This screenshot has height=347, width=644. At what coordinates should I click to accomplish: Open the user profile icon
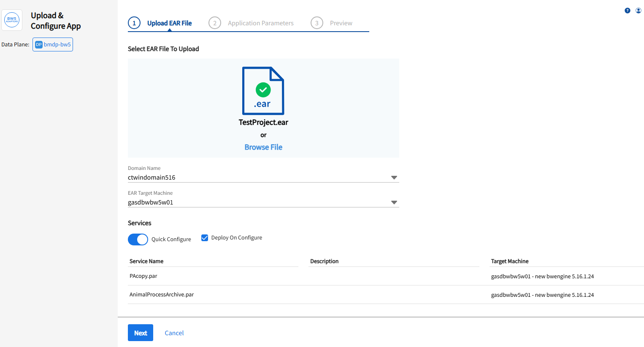pyautogui.click(x=638, y=11)
